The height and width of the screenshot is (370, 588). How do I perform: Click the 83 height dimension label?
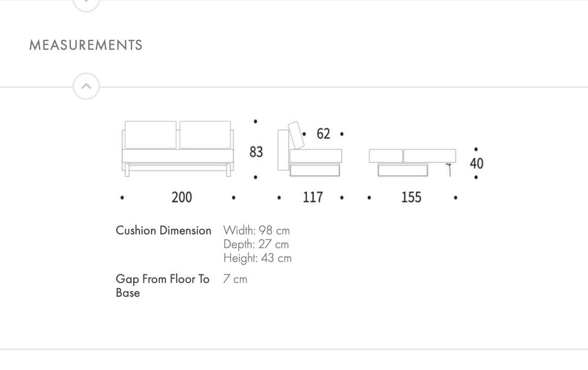(256, 151)
